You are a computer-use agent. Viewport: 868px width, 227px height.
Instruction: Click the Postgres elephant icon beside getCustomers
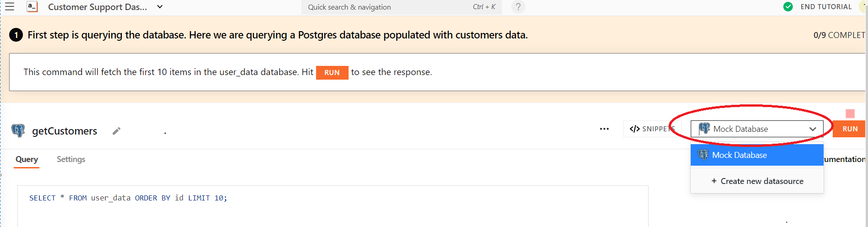[18, 131]
